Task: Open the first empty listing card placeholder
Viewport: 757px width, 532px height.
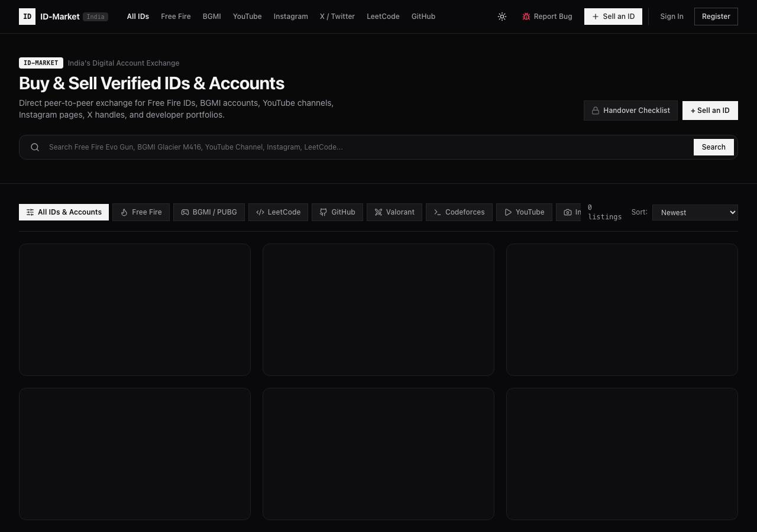Action: 135,310
